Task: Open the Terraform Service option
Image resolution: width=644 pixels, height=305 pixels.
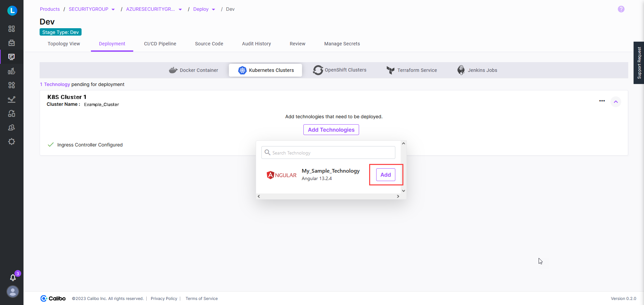Action: (391, 70)
